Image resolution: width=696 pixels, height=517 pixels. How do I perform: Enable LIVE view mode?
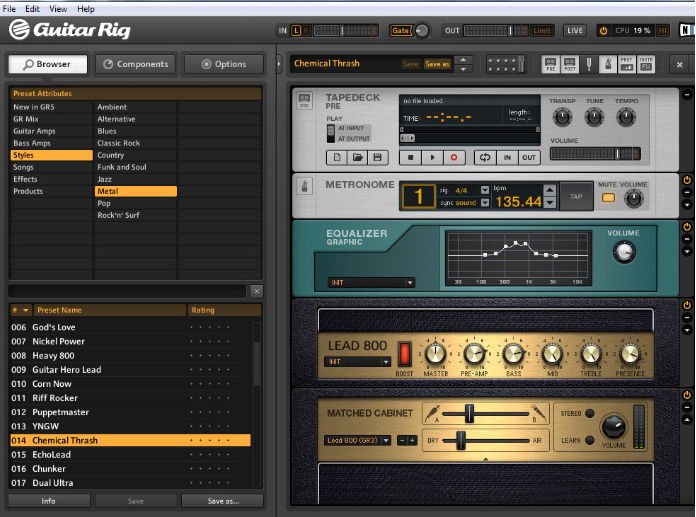tap(574, 31)
